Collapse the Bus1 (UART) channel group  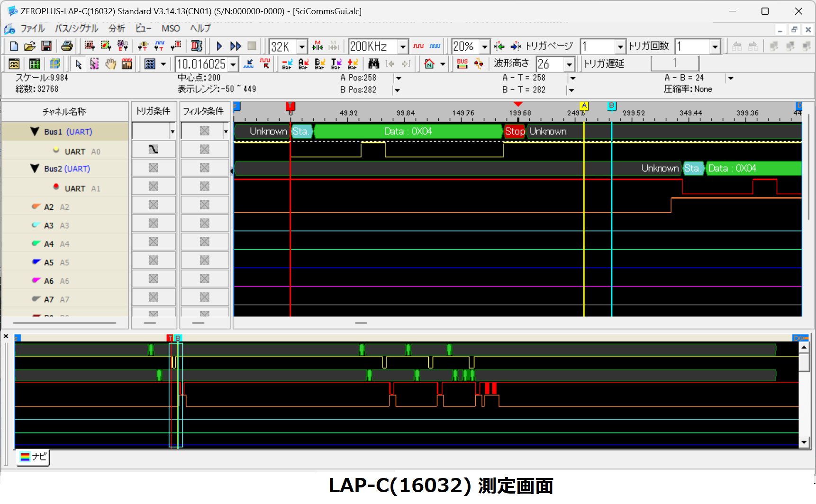click(x=34, y=131)
